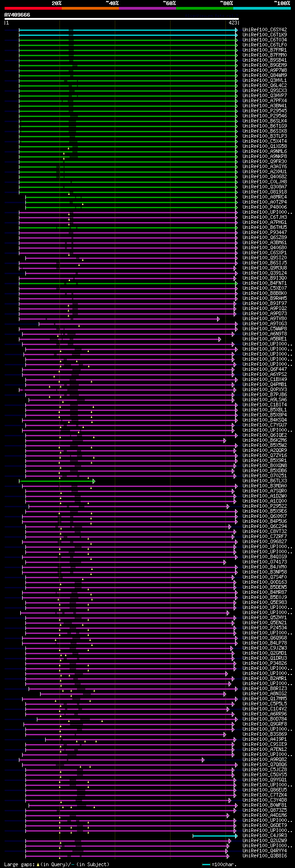The height and width of the screenshot is (868, 295).
Task: Click the UniRef100_B4KSQ4 label
Action: point(265,420)
